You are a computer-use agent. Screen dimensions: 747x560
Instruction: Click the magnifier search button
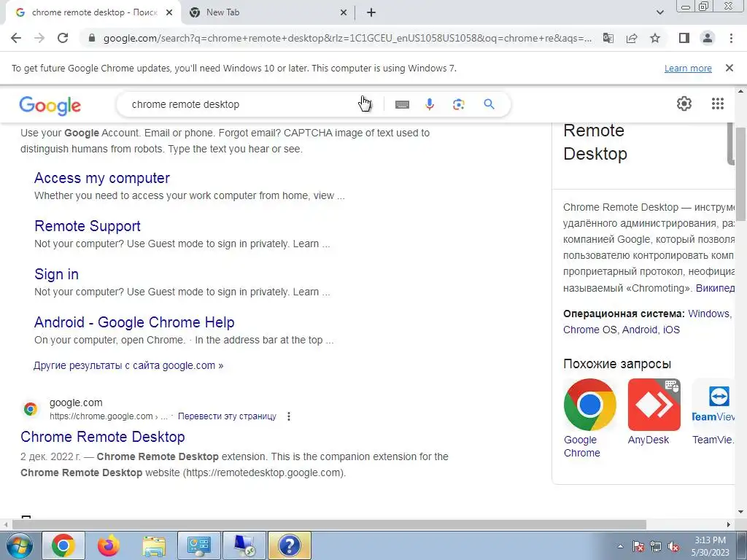(x=489, y=104)
